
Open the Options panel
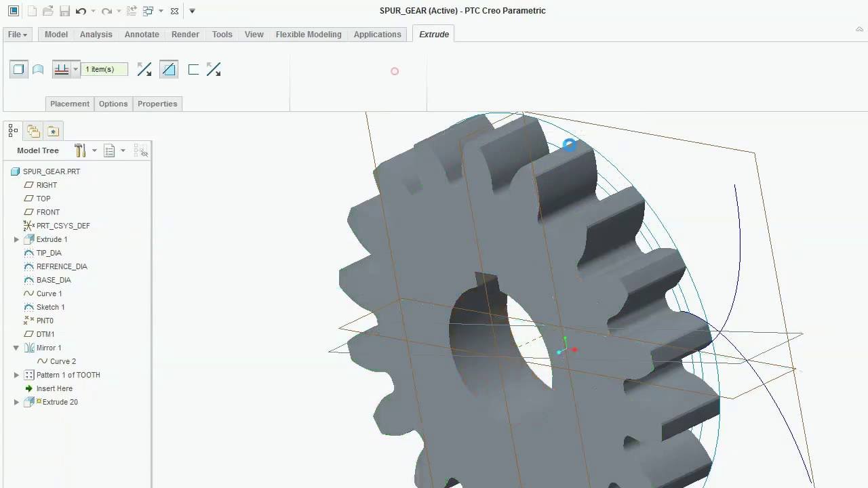coord(113,104)
